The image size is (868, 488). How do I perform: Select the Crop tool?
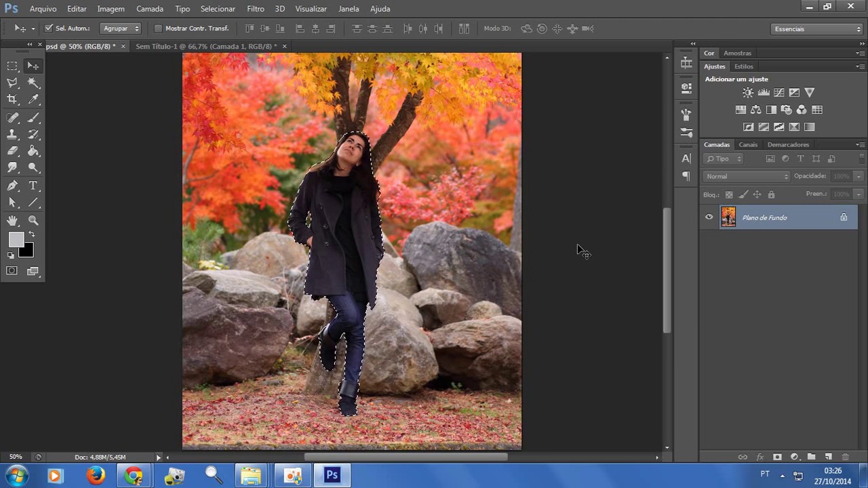[x=12, y=99]
